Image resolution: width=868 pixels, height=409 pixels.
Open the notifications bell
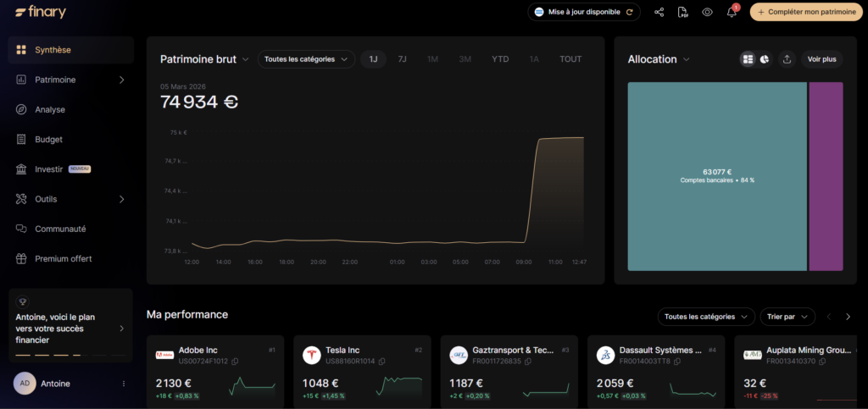pos(732,12)
